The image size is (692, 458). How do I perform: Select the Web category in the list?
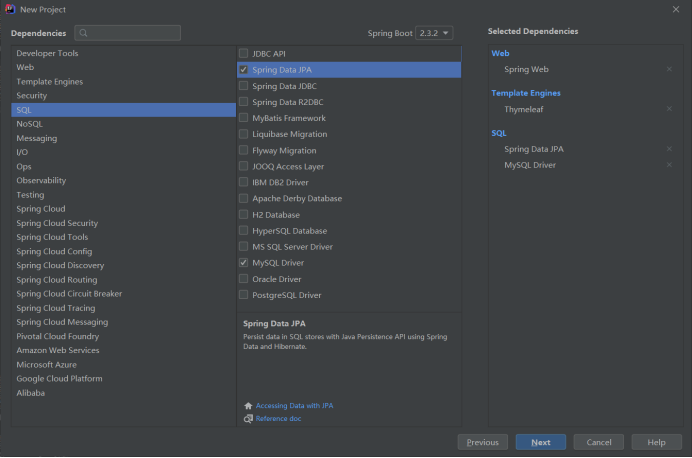tap(124, 68)
